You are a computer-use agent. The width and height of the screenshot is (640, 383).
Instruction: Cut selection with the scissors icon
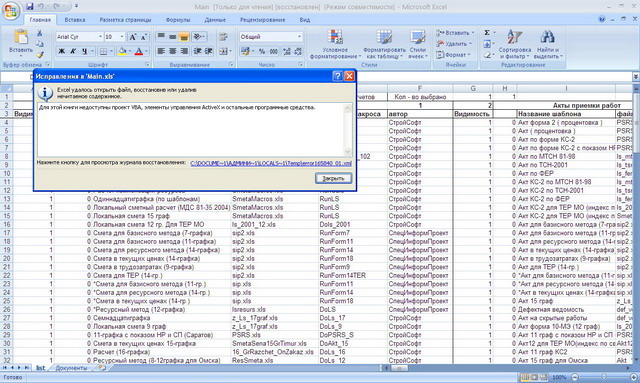[x=40, y=33]
